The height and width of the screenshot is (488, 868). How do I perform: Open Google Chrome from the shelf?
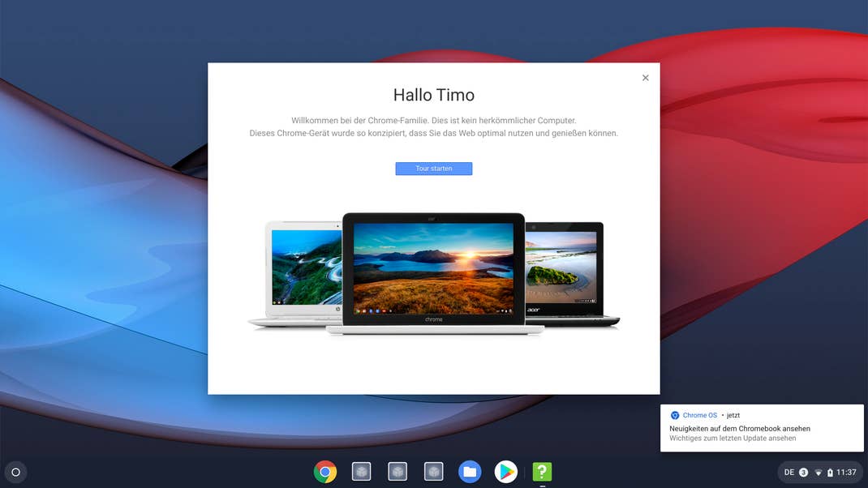click(325, 472)
